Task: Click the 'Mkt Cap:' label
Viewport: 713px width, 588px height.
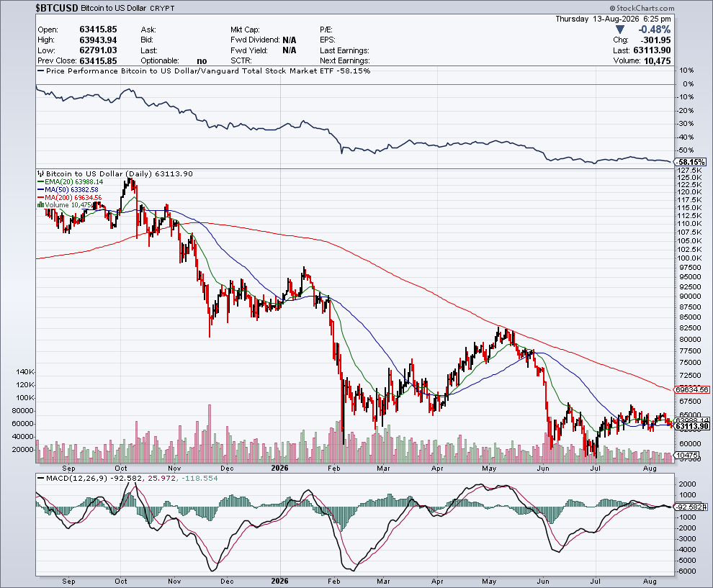Action: (245, 30)
